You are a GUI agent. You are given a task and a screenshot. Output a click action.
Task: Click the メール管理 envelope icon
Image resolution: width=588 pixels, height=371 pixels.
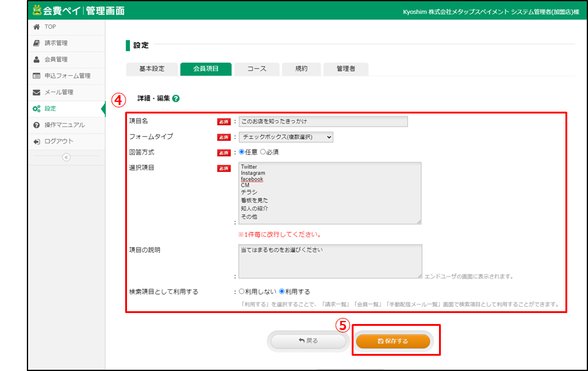[x=37, y=93]
